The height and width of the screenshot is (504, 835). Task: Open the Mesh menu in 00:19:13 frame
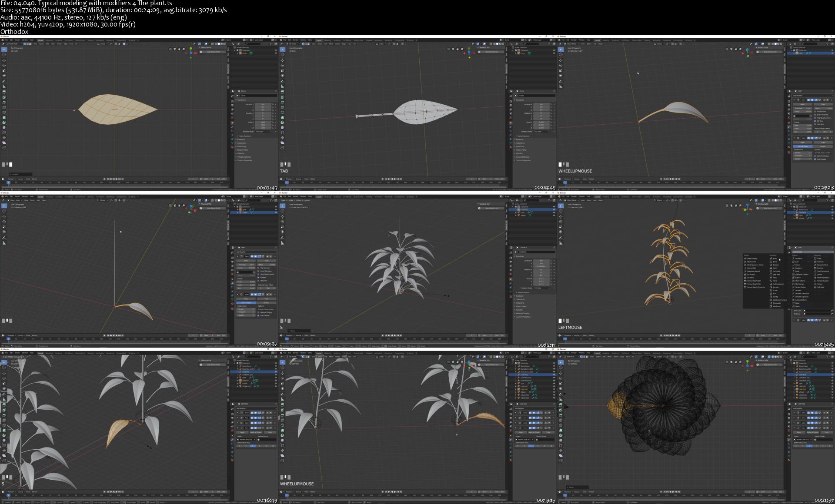tap(331, 357)
